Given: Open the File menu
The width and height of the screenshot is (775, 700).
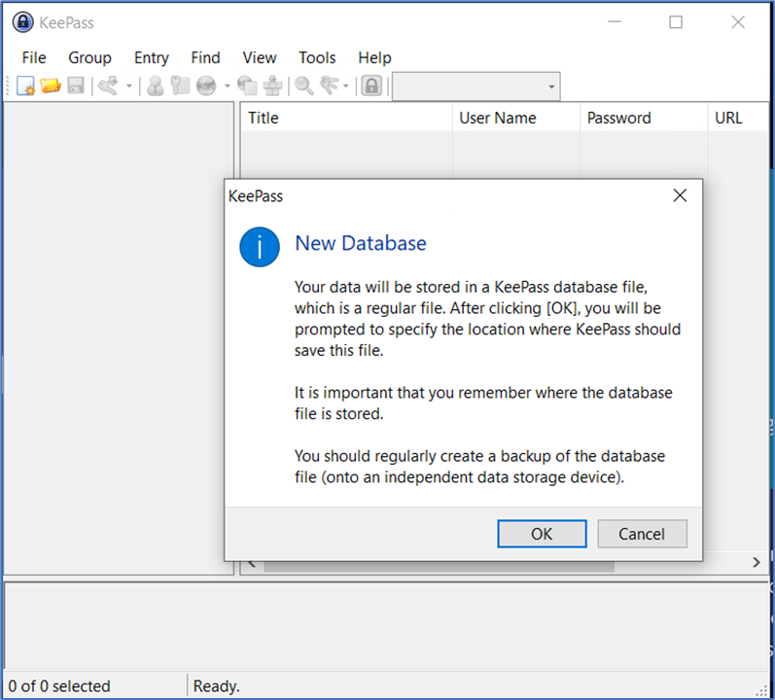Looking at the screenshot, I should point(34,57).
